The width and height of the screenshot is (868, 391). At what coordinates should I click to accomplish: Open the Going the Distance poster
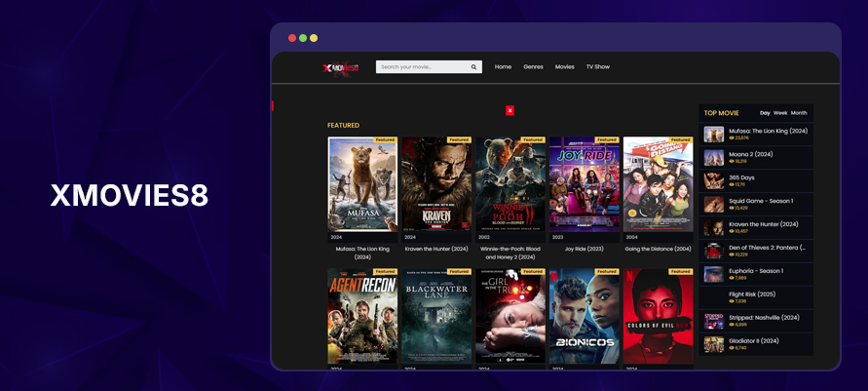pos(659,184)
